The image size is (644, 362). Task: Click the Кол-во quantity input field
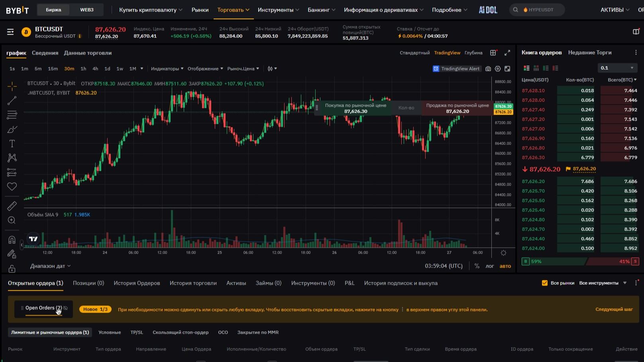pos(406,108)
